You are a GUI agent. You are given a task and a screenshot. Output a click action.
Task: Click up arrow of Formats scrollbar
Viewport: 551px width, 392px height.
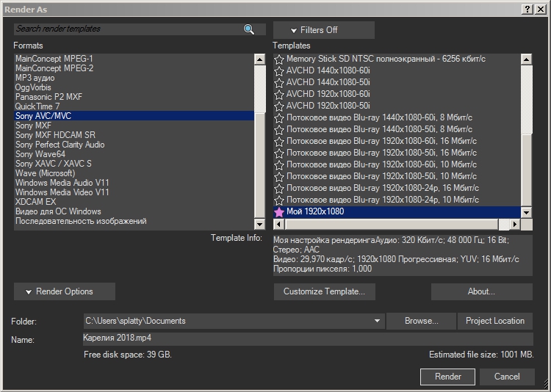tap(259, 59)
